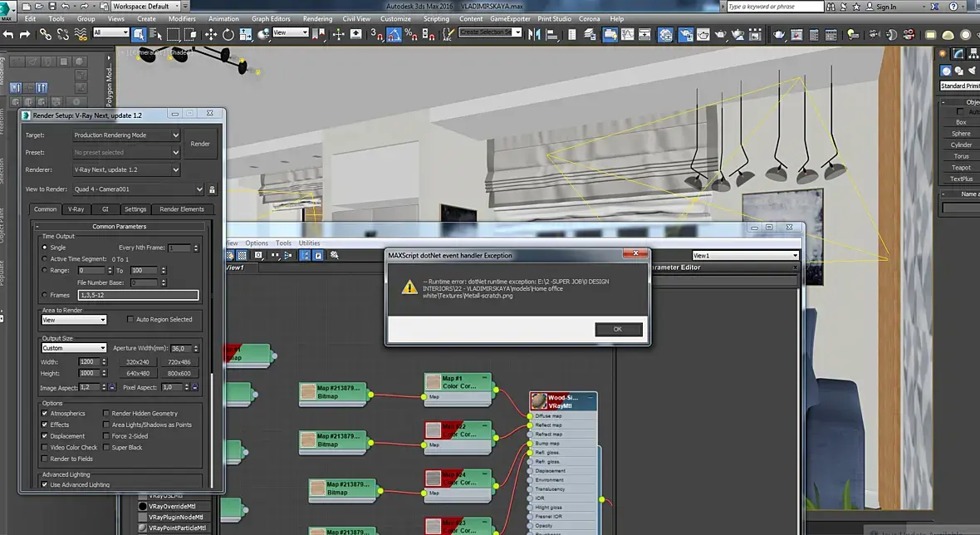Expand the Target rendering mode dropdown
980x535 pixels.
pos(125,135)
